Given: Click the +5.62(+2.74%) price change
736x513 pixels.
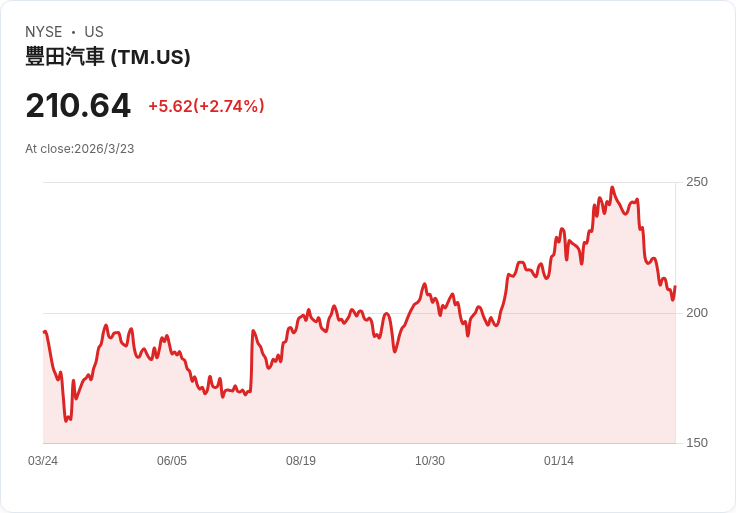Looking at the screenshot, I should [207, 106].
